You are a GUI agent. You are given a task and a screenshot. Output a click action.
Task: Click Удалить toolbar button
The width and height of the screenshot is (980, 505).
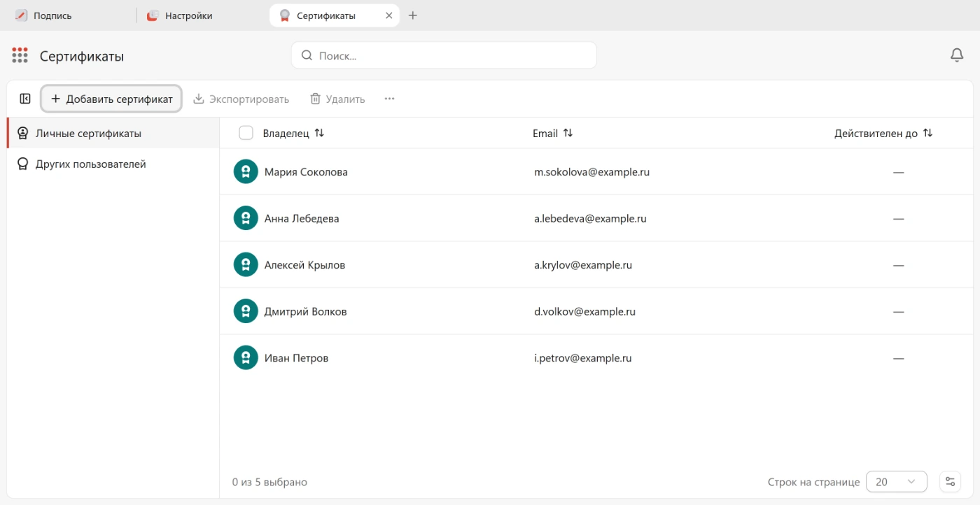click(x=337, y=99)
